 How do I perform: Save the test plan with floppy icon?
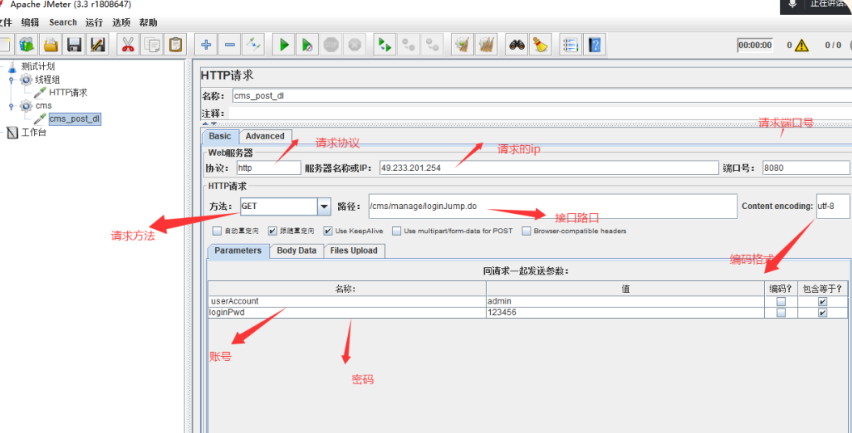tap(74, 45)
